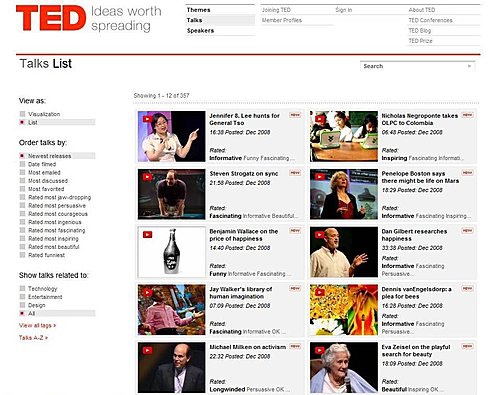Image resolution: width=500 pixels, height=395 pixels.
Task: Click NEW badge on Dennis vanEngelsdorp talk
Action: (x=467, y=288)
